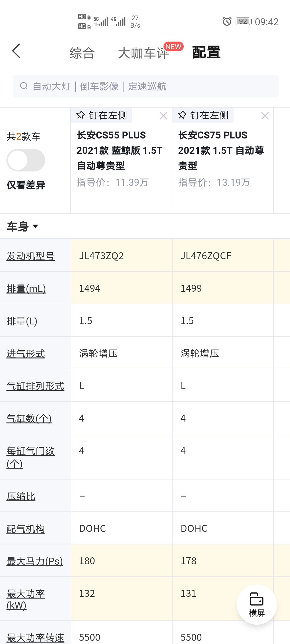This screenshot has width=290, height=644.
Task: Select engine model value JL473ZQ2
Action: 102,256
